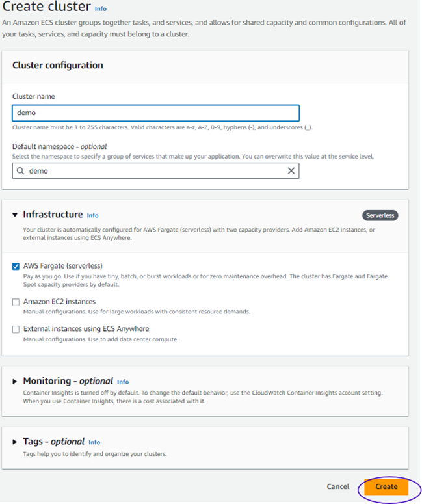Viewport: 422px width, 504px height.
Task: Clear the Default namespace field with X
Action: (291, 170)
